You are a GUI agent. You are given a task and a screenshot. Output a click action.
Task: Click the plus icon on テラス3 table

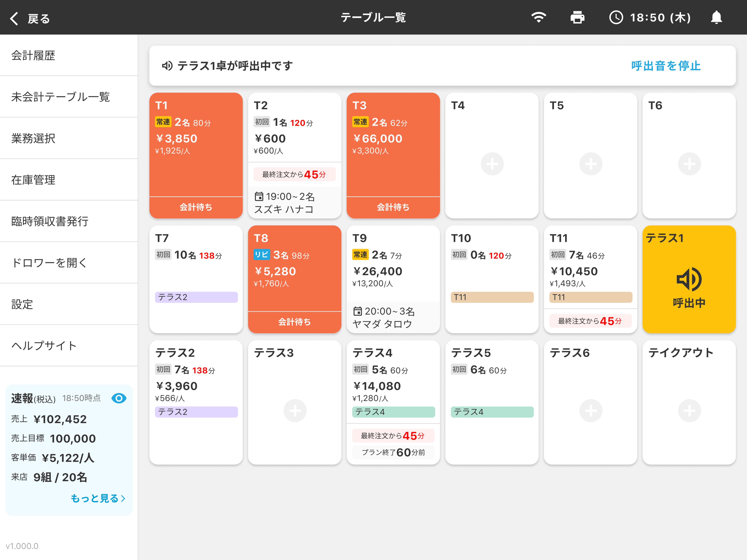[x=295, y=411]
